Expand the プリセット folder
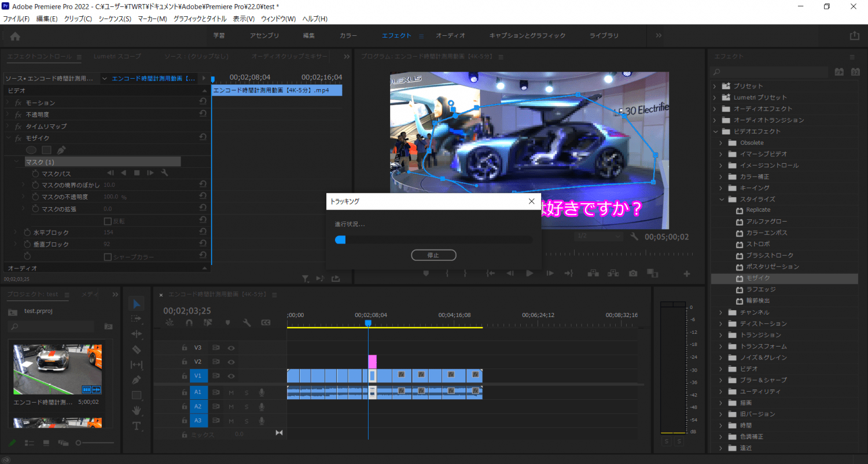This screenshot has width=868, height=464. [x=715, y=86]
